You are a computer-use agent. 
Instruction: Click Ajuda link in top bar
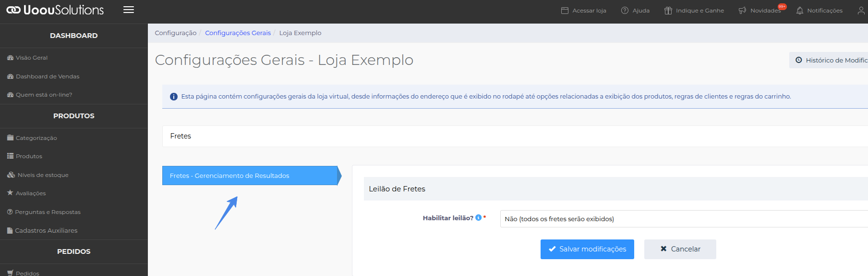coord(641,11)
